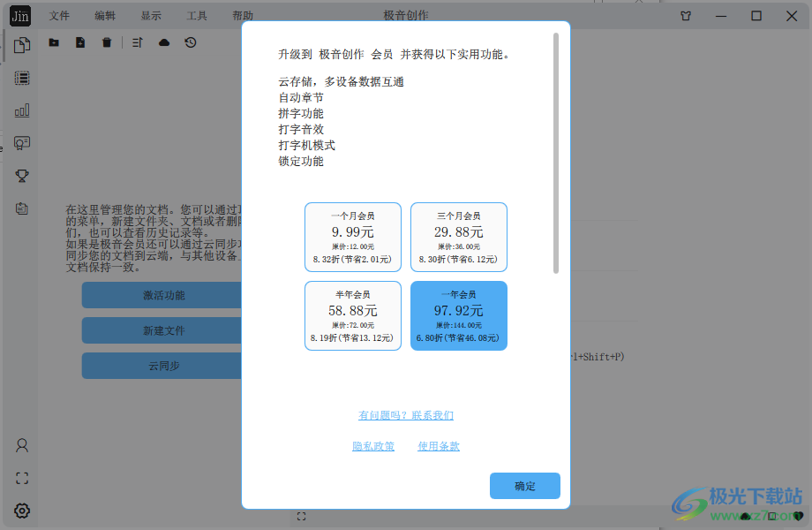The image size is (812, 530).
Task: Click the trash delete toolbar icon
Action: tap(107, 42)
